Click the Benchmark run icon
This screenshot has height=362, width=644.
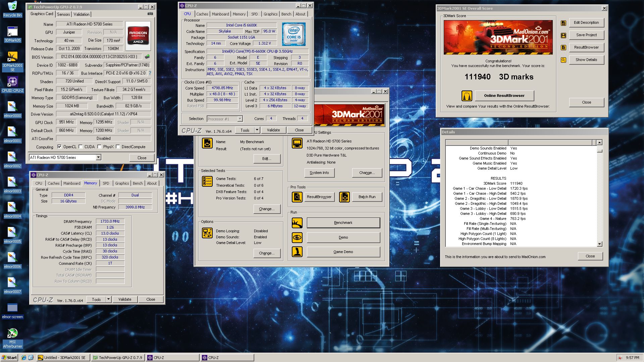coord(297,223)
